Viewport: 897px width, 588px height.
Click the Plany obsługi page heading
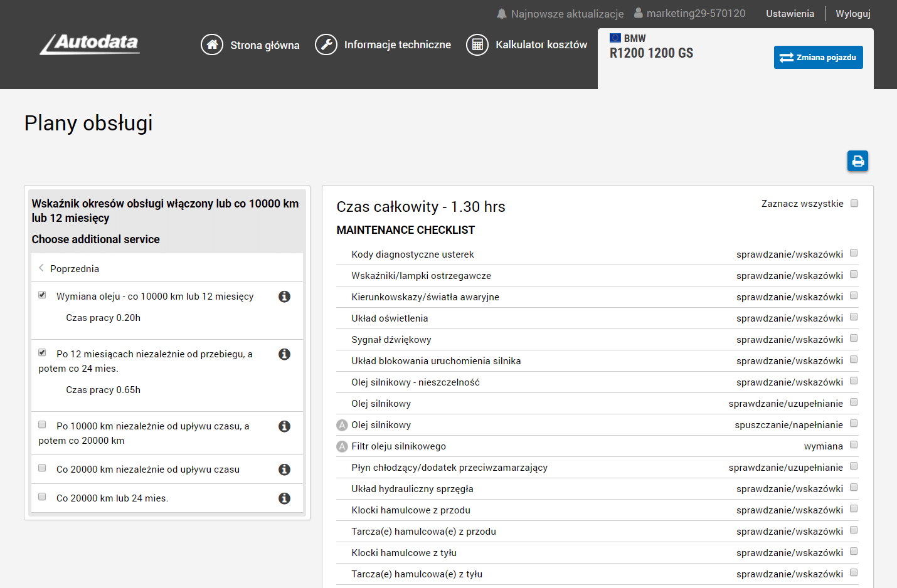click(x=88, y=123)
